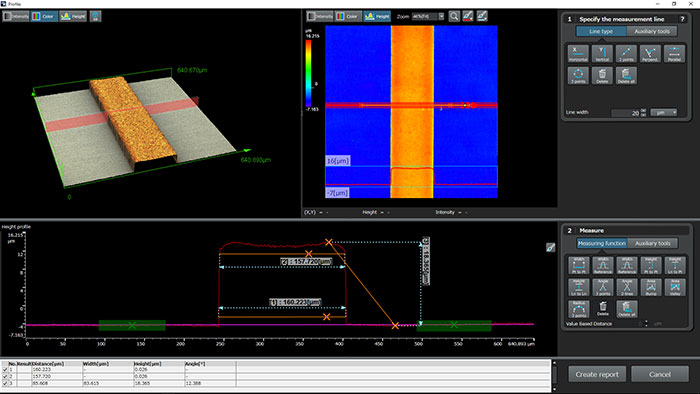
Task: Click the Distance[µm] column header
Action: click(57, 364)
